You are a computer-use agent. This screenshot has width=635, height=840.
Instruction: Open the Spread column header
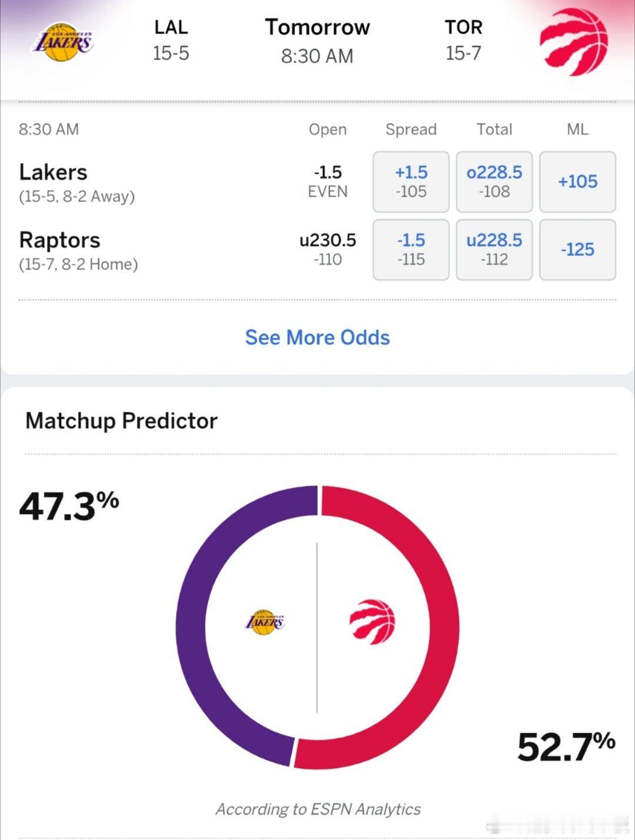411,129
